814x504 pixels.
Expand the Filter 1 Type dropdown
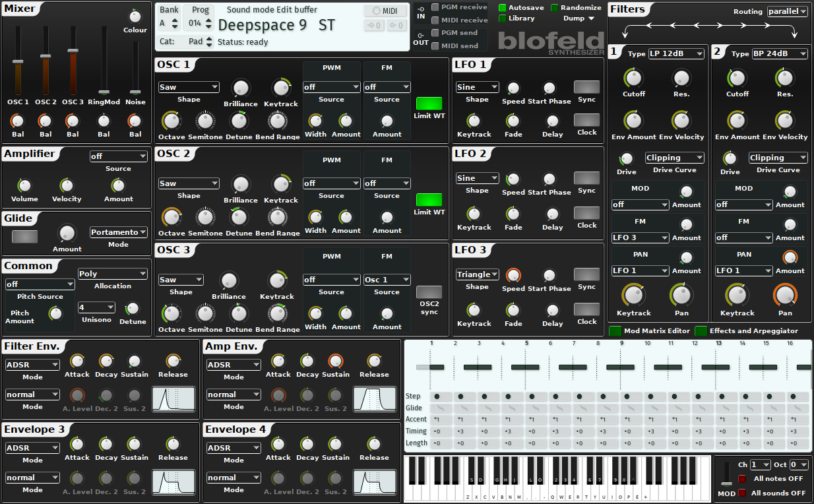pos(676,54)
